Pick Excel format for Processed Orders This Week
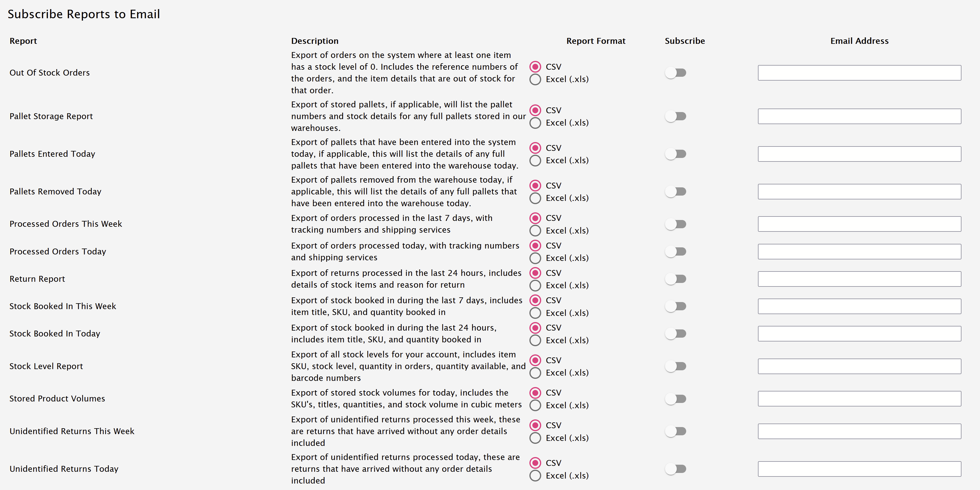The image size is (980, 490). pos(535,231)
